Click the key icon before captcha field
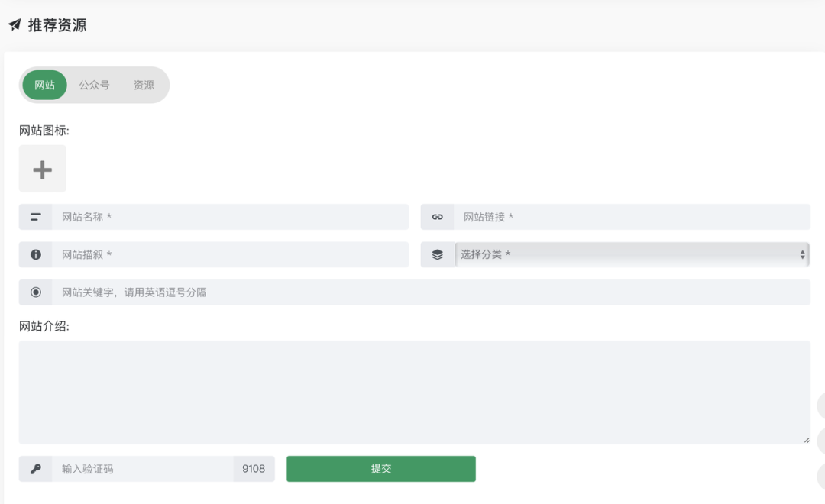 (x=36, y=469)
